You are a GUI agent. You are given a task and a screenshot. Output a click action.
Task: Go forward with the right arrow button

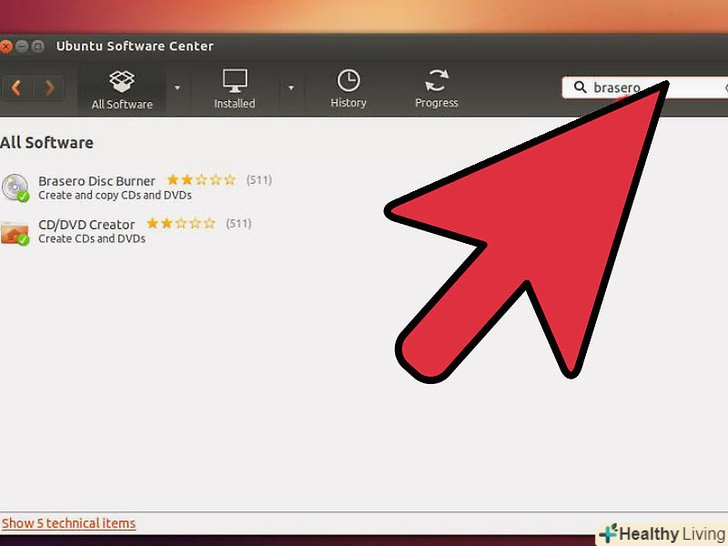49,88
